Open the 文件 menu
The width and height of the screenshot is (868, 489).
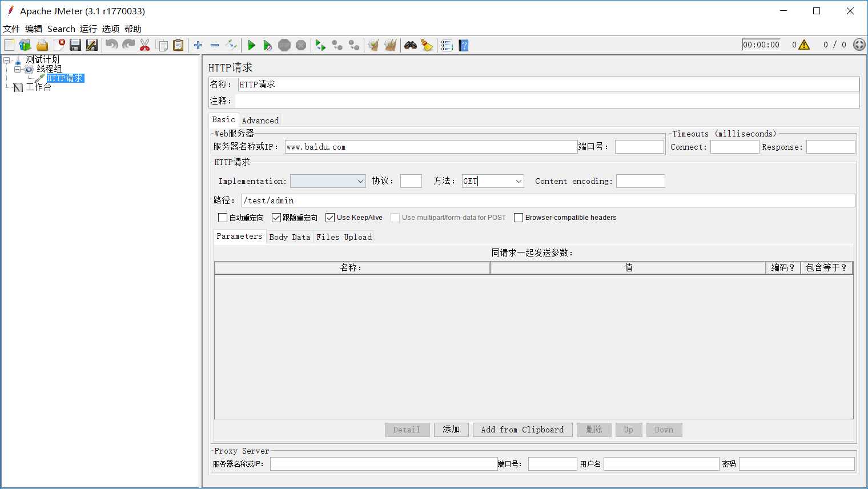(11, 29)
